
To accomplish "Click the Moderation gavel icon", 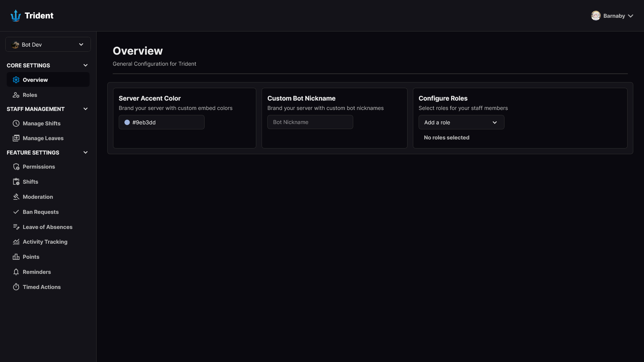I will (x=16, y=197).
